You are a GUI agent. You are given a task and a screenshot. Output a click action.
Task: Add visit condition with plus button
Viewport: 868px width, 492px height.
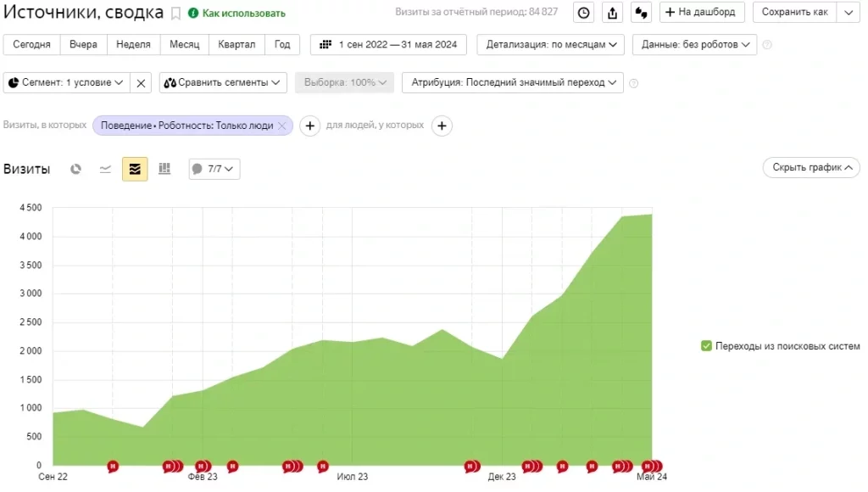[x=310, y=126]
